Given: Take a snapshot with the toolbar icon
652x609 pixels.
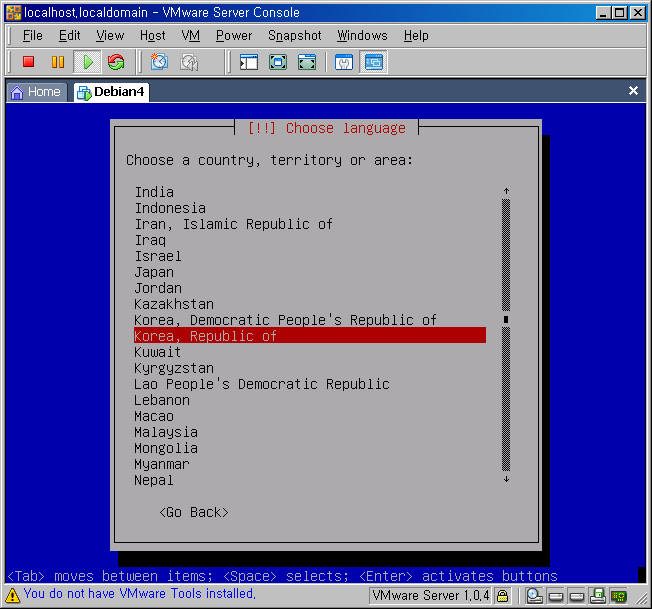Looking at the screenshot, I should pyautogui.click(x=159, y=62).
